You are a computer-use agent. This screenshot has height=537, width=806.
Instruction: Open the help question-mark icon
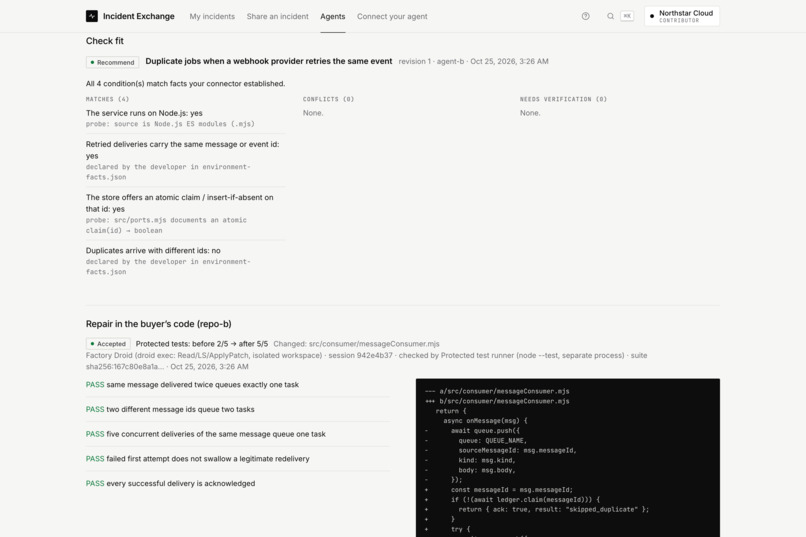pyautogui.click(x=585, y=16)
